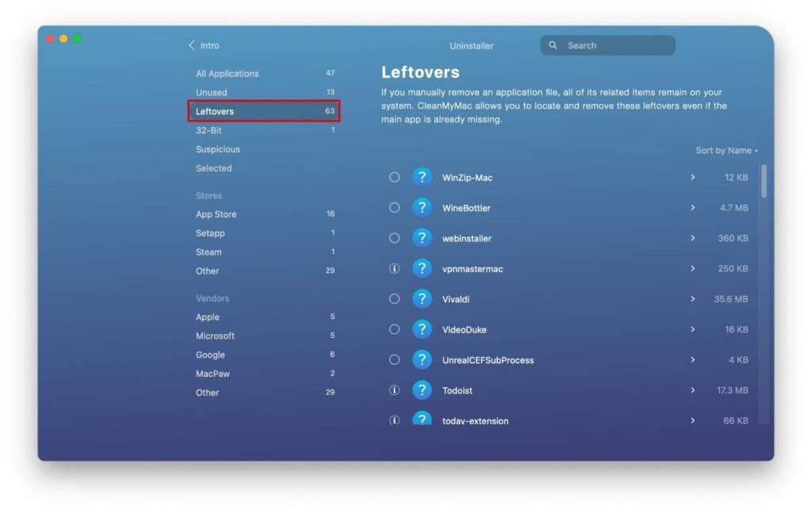
Task: Click the WineBottler question mark app icon
Action: pyautogui.click(x=422, y=208)
